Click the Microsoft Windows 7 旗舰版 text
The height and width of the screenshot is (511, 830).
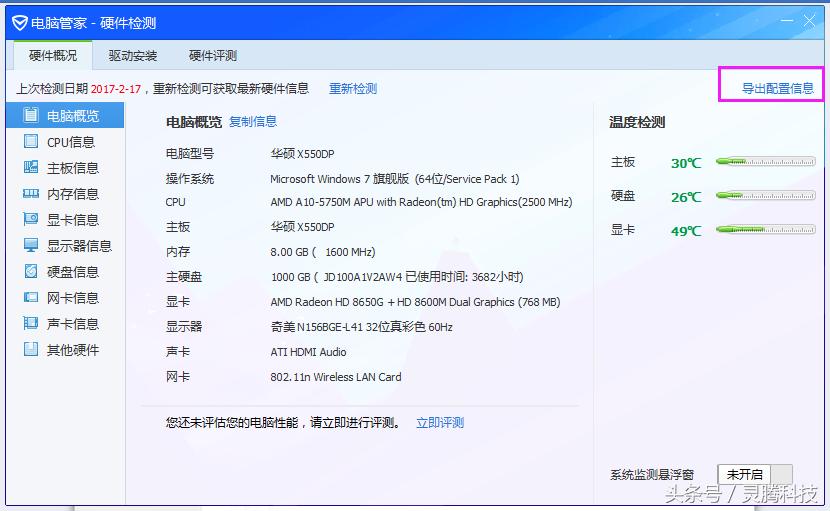point(340,179)
